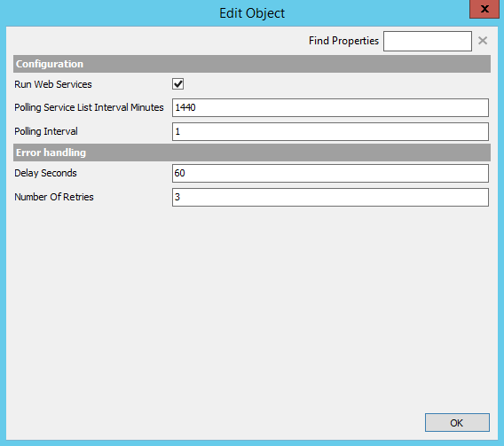The height and width of the screenshot is (446, 504).
Task: Click the Configuration section header
Action: coord(252,64)
